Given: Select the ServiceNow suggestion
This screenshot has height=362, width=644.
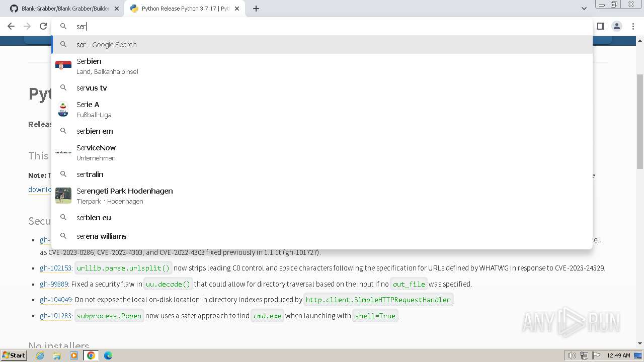Looking at the screenshot, I should tap(322, 152).
